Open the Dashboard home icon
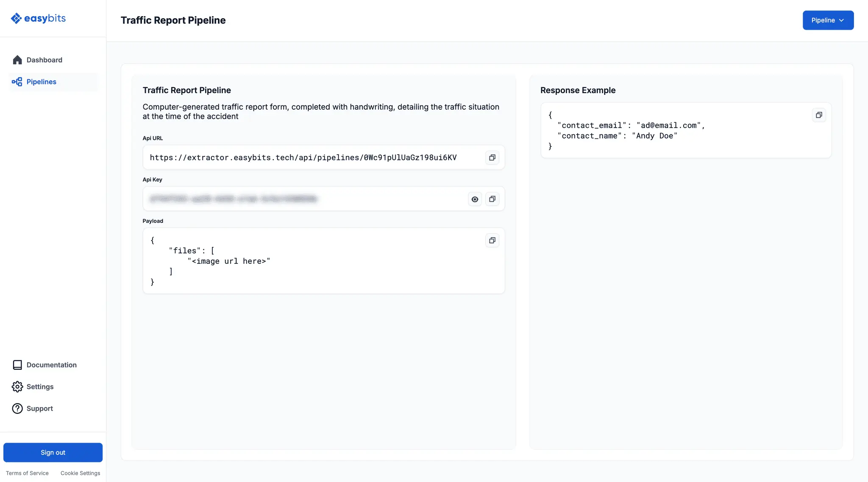868x482 pixels. point(17,60)
